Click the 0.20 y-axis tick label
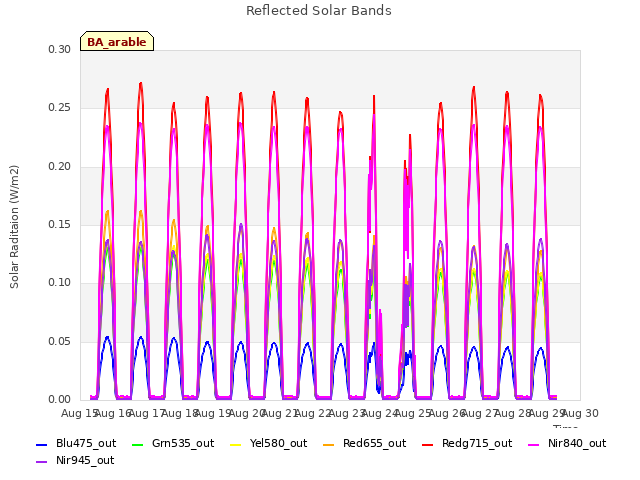The width and height of the screenshot is (640, 480). (60, 166)
